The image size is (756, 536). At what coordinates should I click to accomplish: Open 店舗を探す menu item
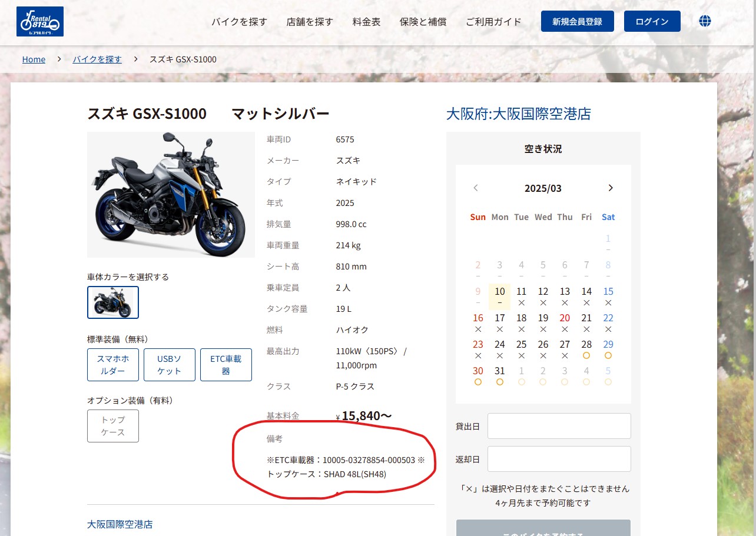pos(310,22)
